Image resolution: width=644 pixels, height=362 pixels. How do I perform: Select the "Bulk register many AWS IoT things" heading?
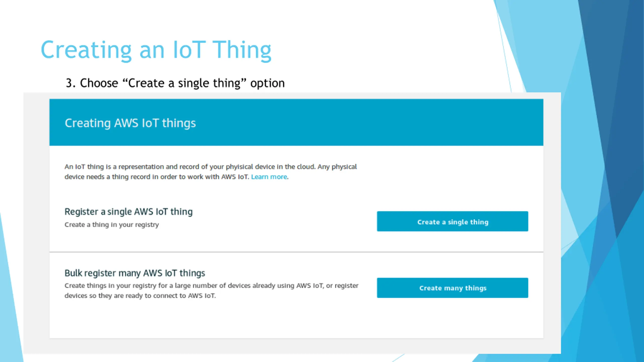pos(135,273)
